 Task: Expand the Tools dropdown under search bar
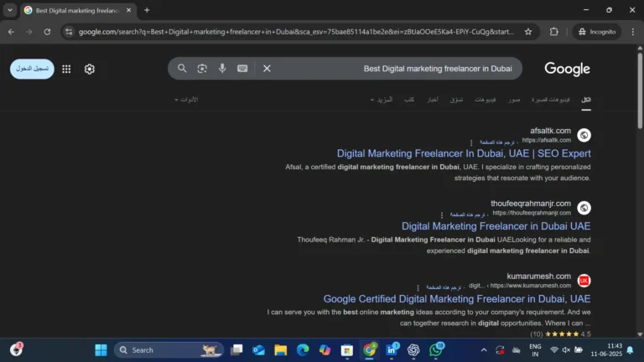pyautogui.click(x=186, y=100)
